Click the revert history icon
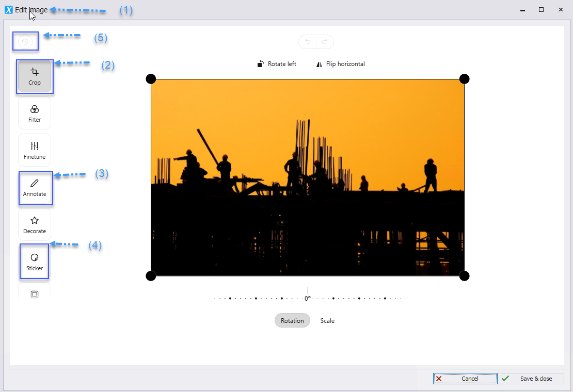Image resolution: width=573 pixels, height=392 pixels. coord(25,42)
